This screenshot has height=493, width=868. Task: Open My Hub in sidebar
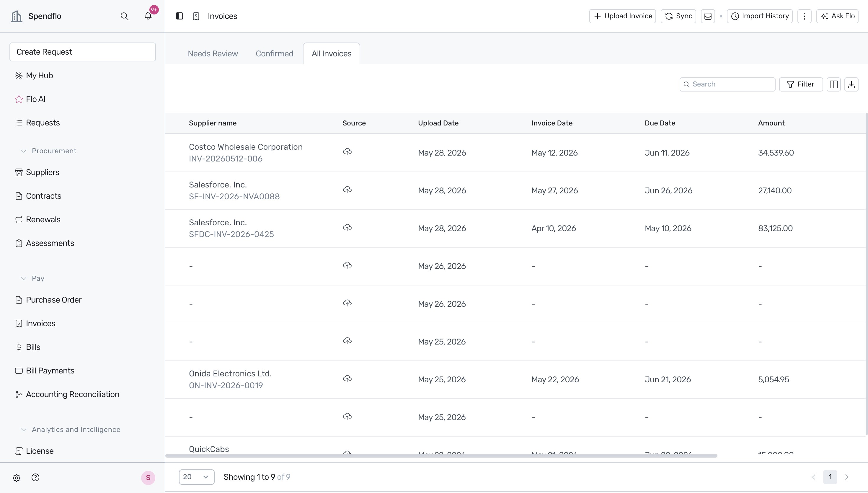pos(39,76)
